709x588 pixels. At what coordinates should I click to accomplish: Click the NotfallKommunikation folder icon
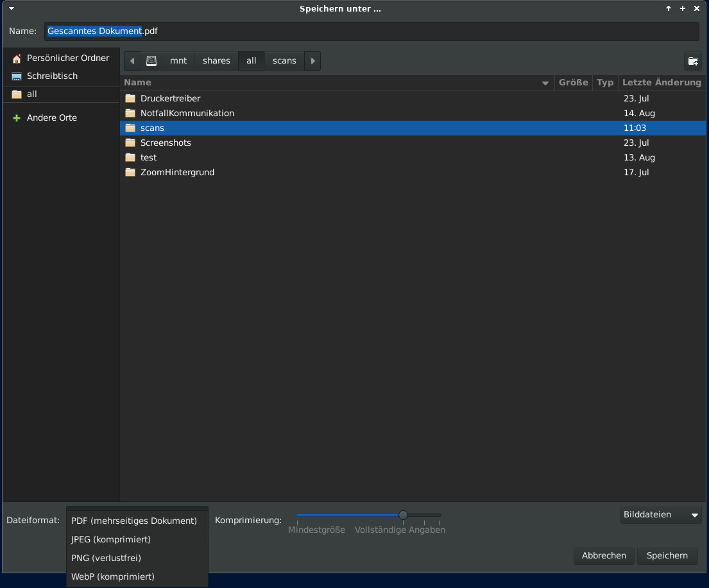(130, 113)
